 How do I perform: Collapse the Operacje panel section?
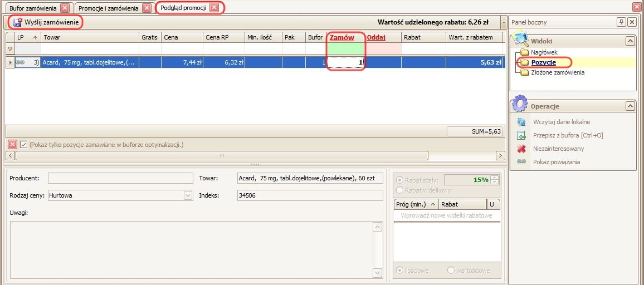click(630, 106)
